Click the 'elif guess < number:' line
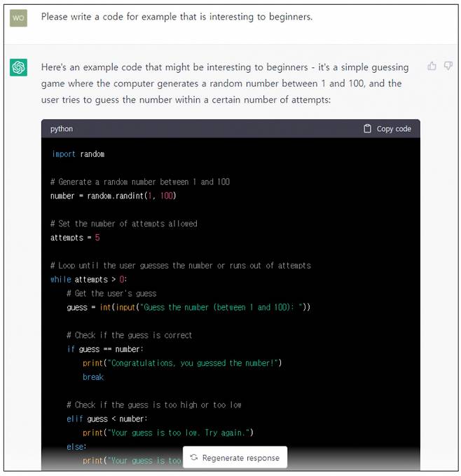 [x=107, y=419]
